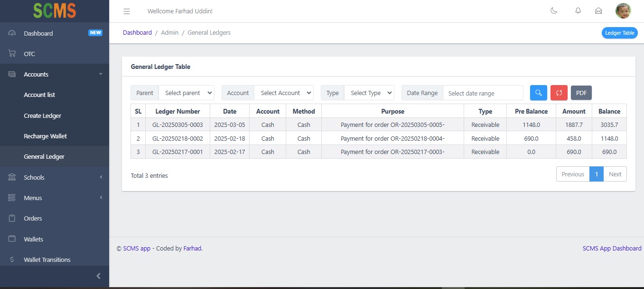Click the user profile avatar
The image size is (644, 289).
pyautogui.click(x=623, y=11)
